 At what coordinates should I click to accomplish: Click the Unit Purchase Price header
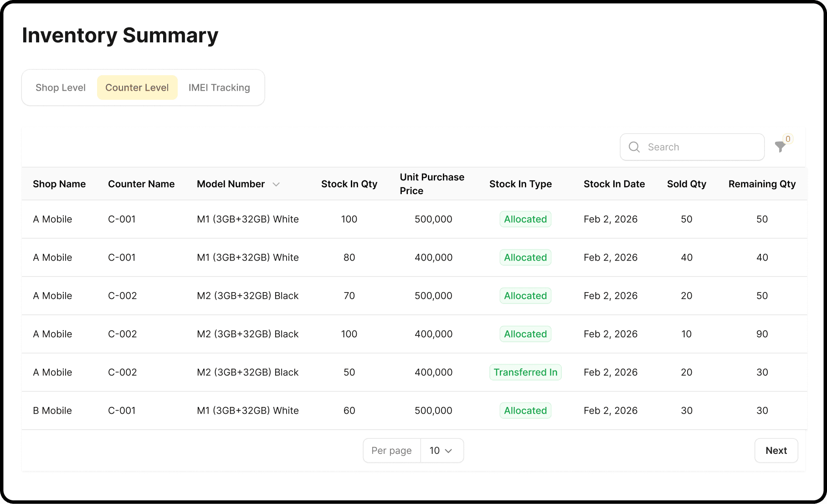(432, 184)
